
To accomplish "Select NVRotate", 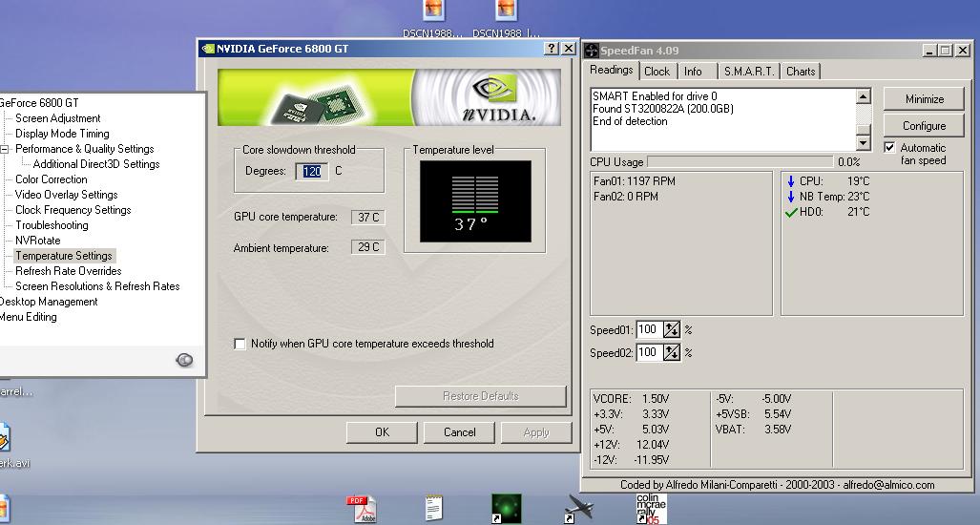I will pos(37,241).
